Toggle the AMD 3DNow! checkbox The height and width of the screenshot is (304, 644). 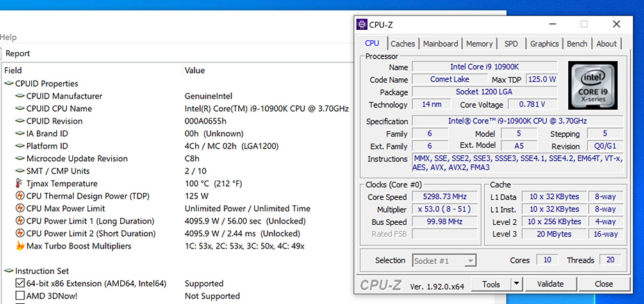19,296
